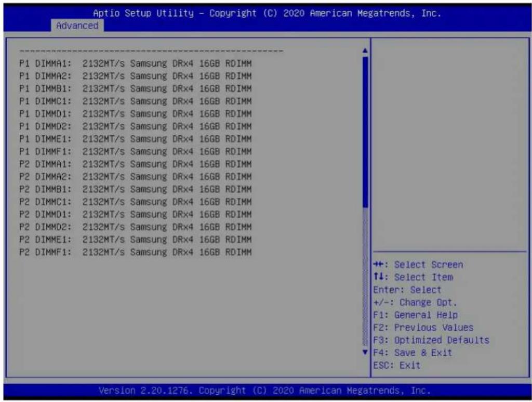
Task: Click the Enter: Select help line
Action: [407, 290]
